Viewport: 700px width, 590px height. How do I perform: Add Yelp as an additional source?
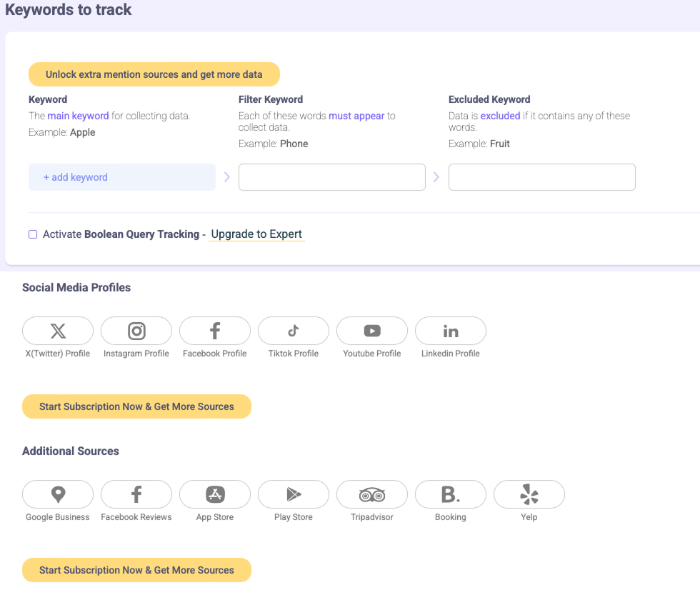[529, 494]
